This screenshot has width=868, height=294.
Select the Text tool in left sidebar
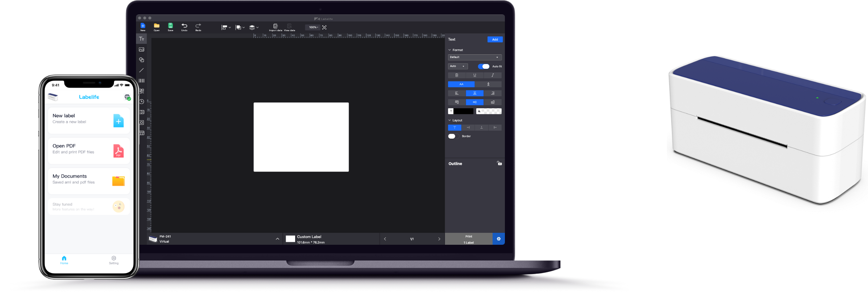coord(141,39)
